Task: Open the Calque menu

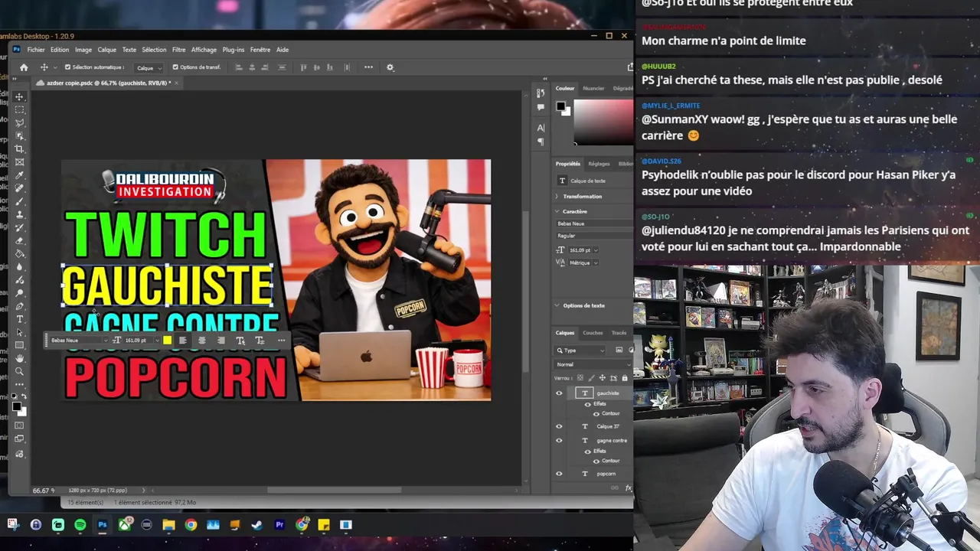Action: click(x=106, y=50)
